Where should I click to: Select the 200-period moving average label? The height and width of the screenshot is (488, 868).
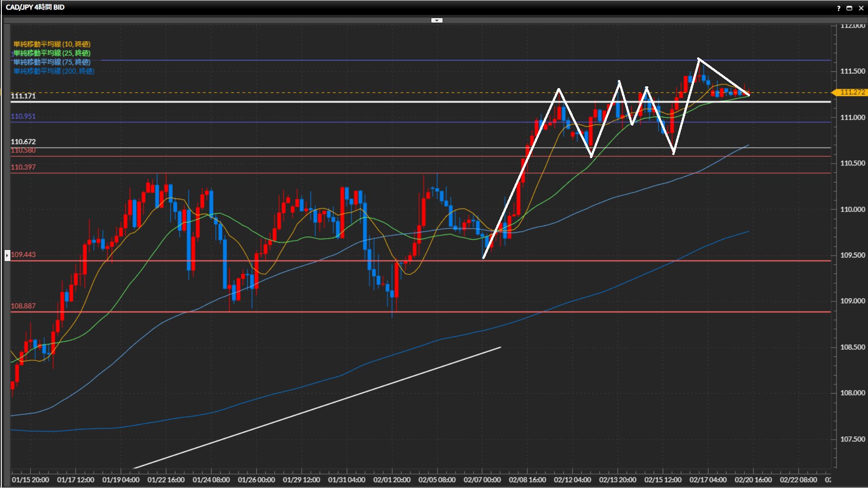click(54, 71)
